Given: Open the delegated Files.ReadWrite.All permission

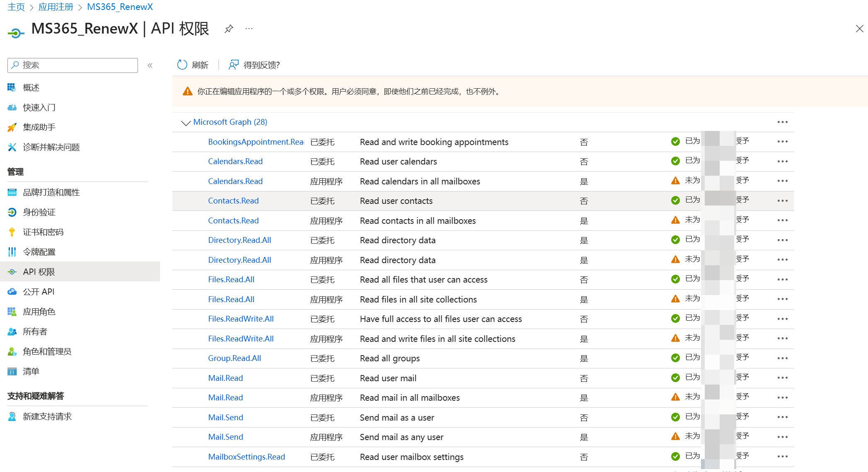Looking at the screenshot, I should coord(241,319).
